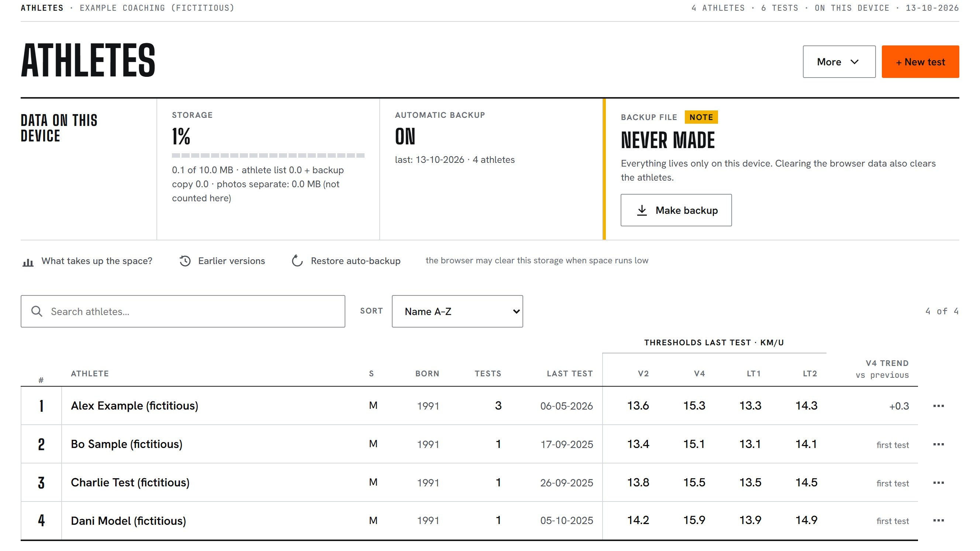The image size is (980, 551).
Task: Click the V2 column header
Action: point(643,374)
